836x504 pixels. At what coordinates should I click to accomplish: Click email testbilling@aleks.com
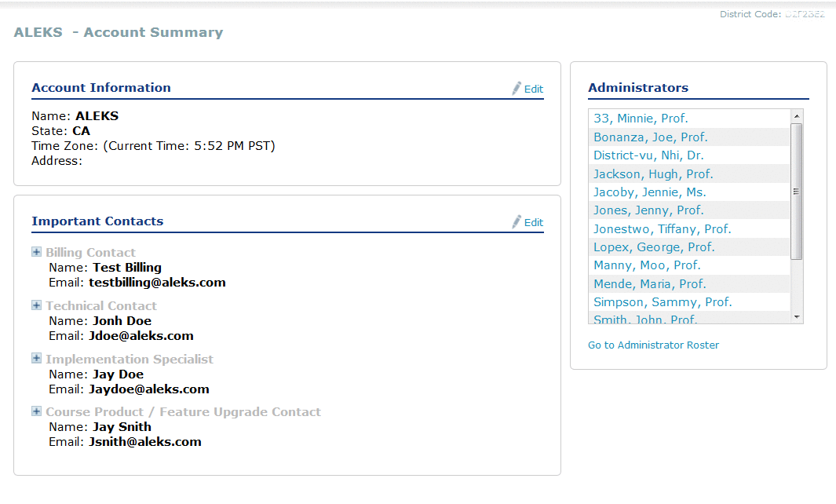tap(157, 282)
